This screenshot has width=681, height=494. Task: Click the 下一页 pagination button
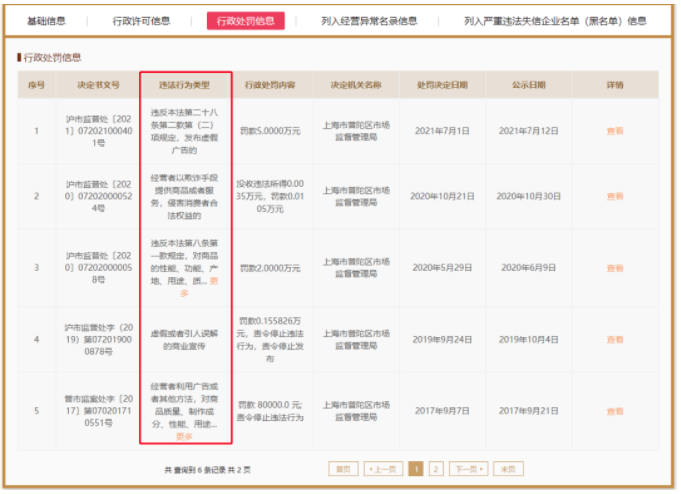point(469,469)
